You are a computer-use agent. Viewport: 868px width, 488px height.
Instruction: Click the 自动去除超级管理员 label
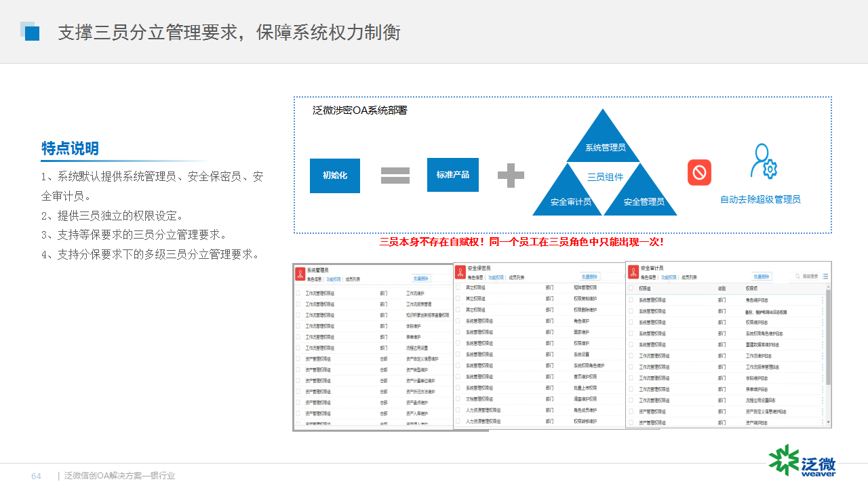coord(760,199)
